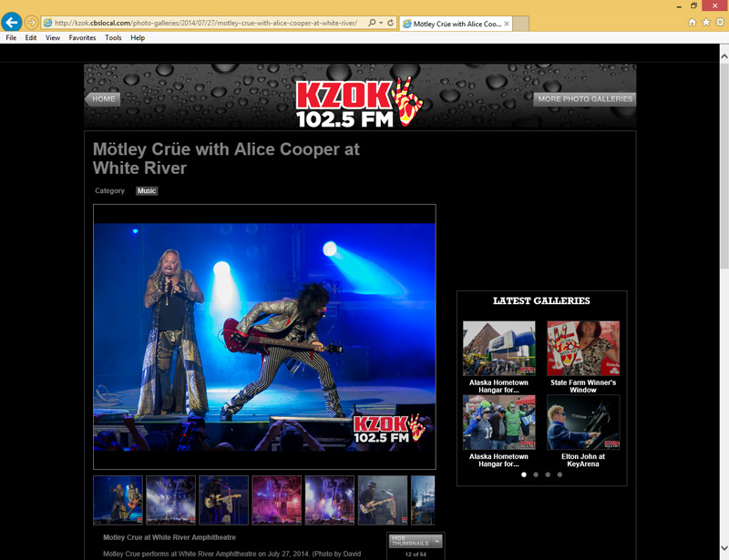The height and width of the screenshot is (560, 729).
Task: Open the Tools menu
Action: [113, 37]
